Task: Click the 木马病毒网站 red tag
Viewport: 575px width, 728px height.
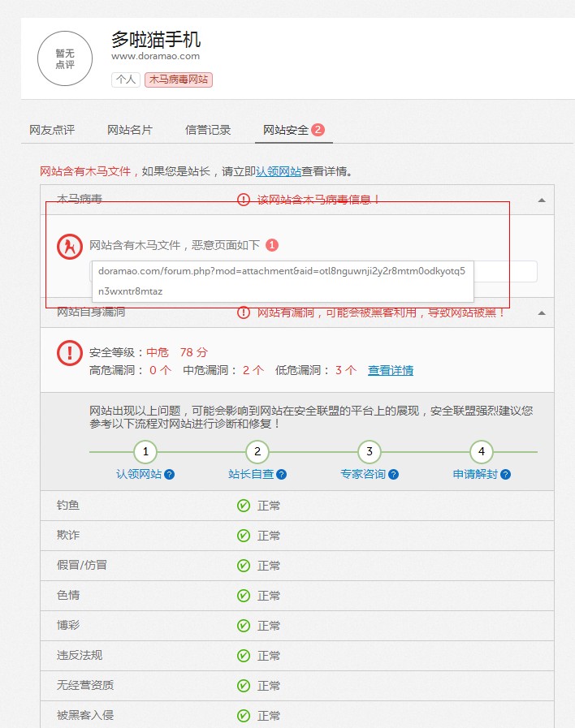Action: pyautogui.click(x=179, y=80)
